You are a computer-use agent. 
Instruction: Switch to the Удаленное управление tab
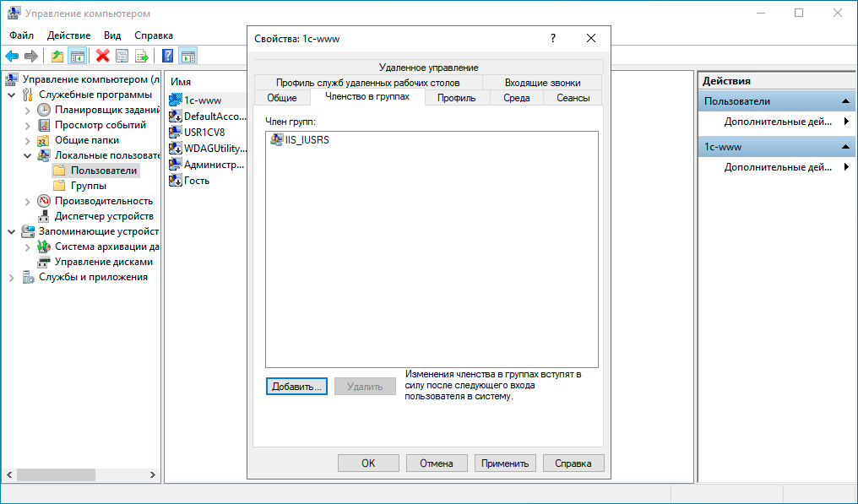point(428,68)
